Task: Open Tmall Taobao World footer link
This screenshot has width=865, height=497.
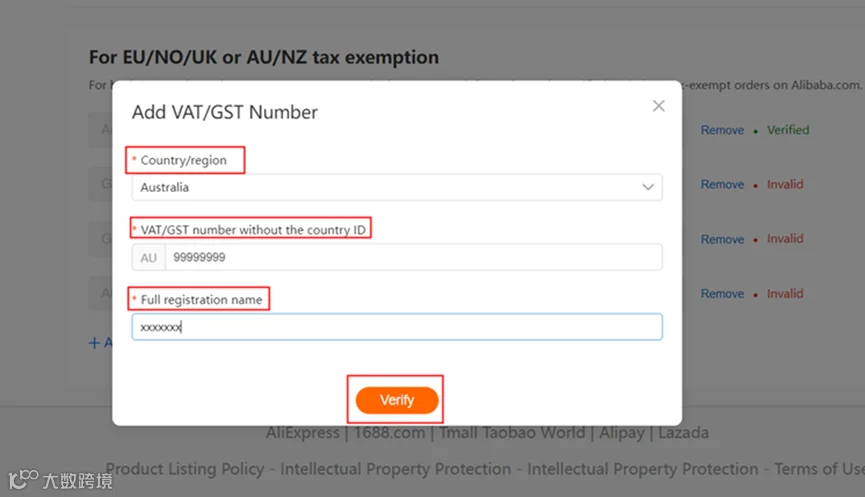Action: [512, 432]
